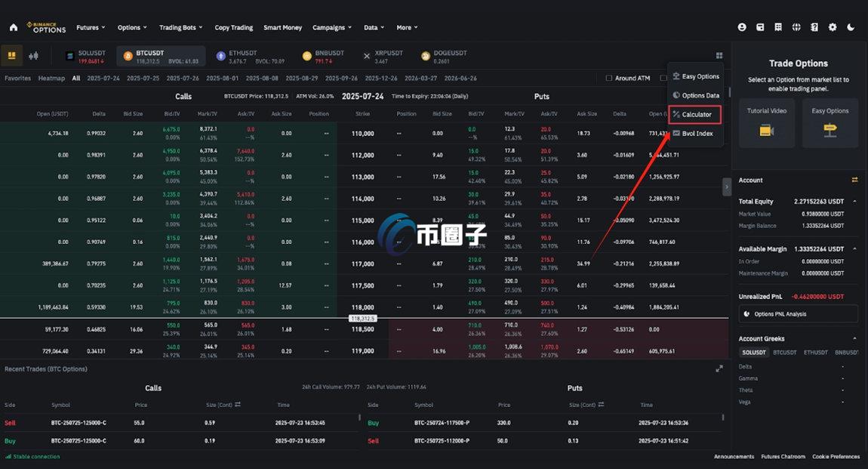This screenshot has height=469, width=868.
Task: Switch to the Heatmap tab
Action: point(51,77)
